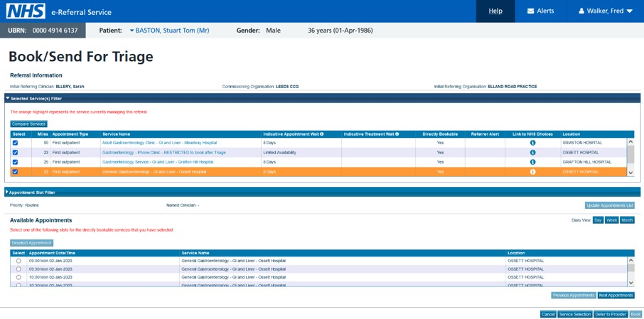Screen dimensions: 644x319
Task: Go to Next Appointments
Action: [x=616, y=296]
